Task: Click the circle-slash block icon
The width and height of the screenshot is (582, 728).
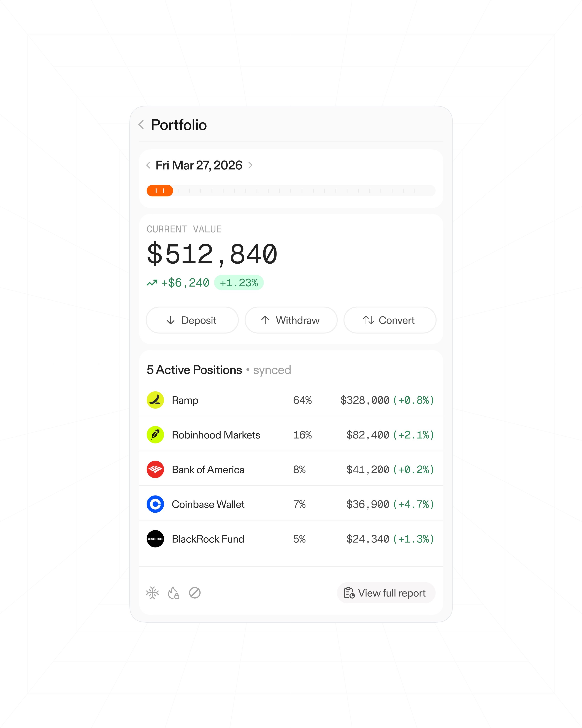Action: [195, 593]
